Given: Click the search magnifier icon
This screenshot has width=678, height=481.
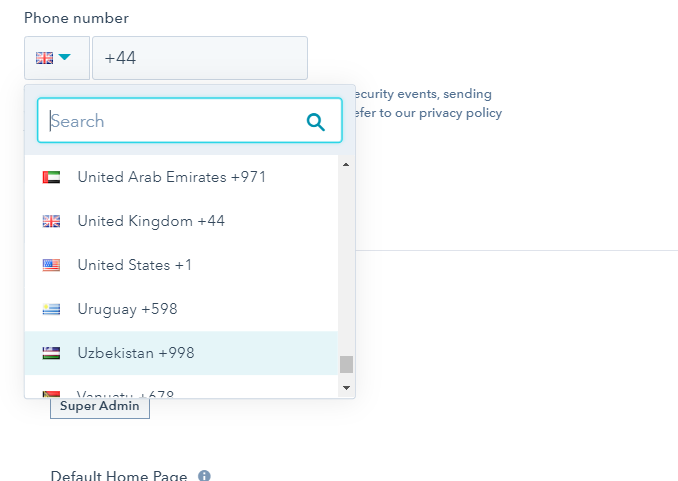Looking at the screenshot, I should tap(316, 122).
